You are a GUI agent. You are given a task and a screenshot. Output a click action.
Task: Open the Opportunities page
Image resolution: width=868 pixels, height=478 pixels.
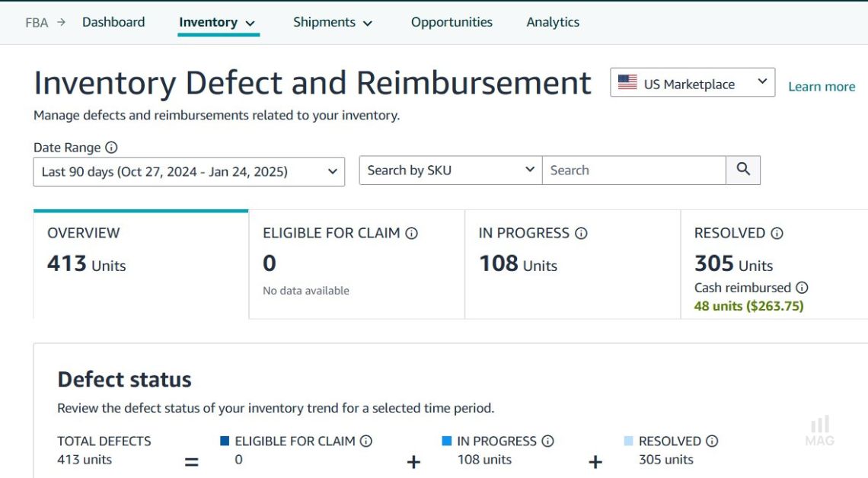(452, 22)
